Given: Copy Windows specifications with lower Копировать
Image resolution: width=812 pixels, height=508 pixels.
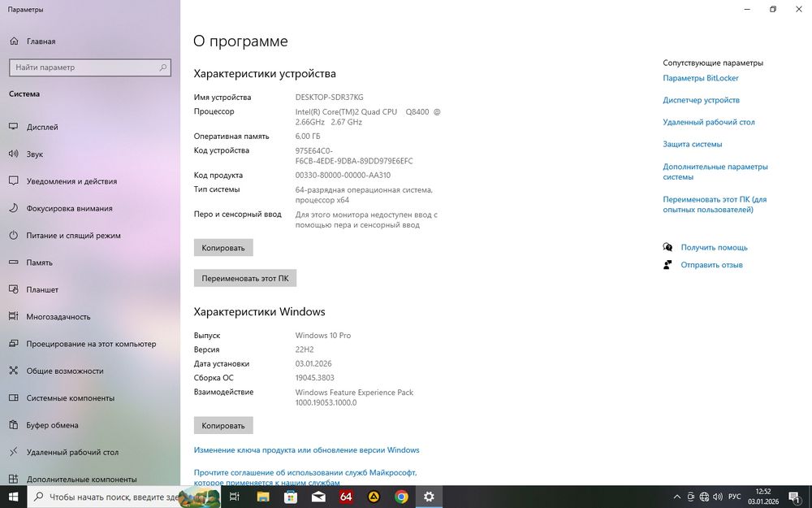Looking at the screenshot, I should pos(223,426).
